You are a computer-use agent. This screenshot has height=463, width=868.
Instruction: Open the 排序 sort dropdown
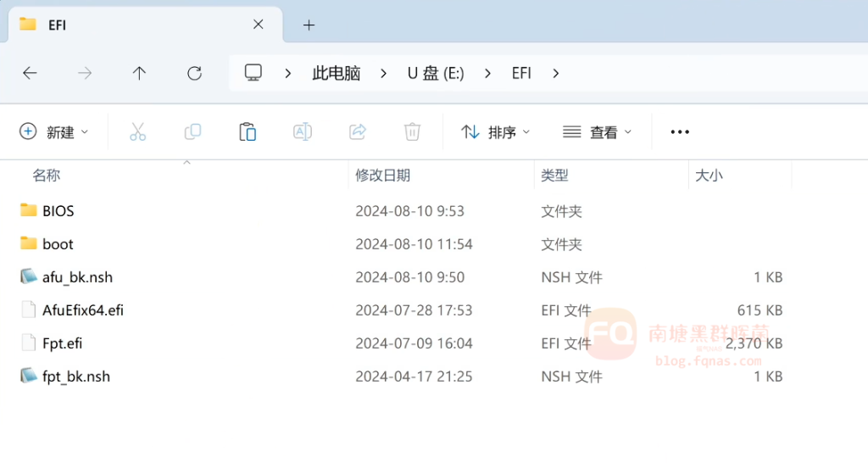495,131
